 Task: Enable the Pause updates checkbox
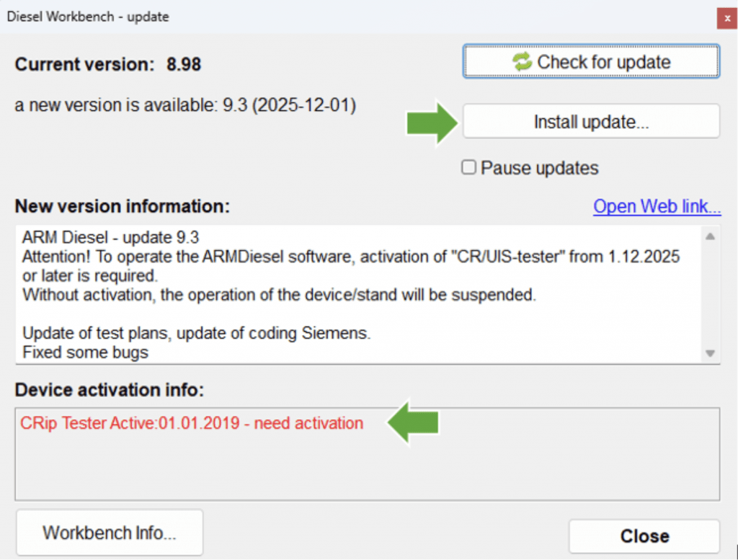[x=469, y=167]
